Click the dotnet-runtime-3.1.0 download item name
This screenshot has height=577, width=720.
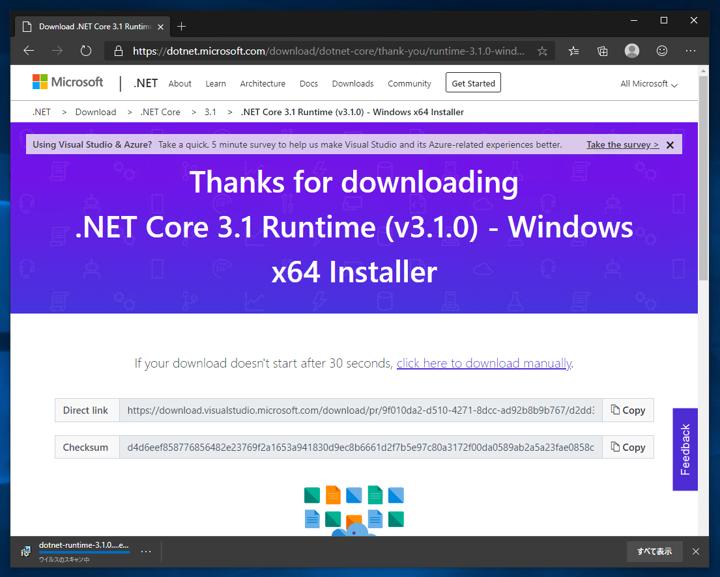coord(84,545)
